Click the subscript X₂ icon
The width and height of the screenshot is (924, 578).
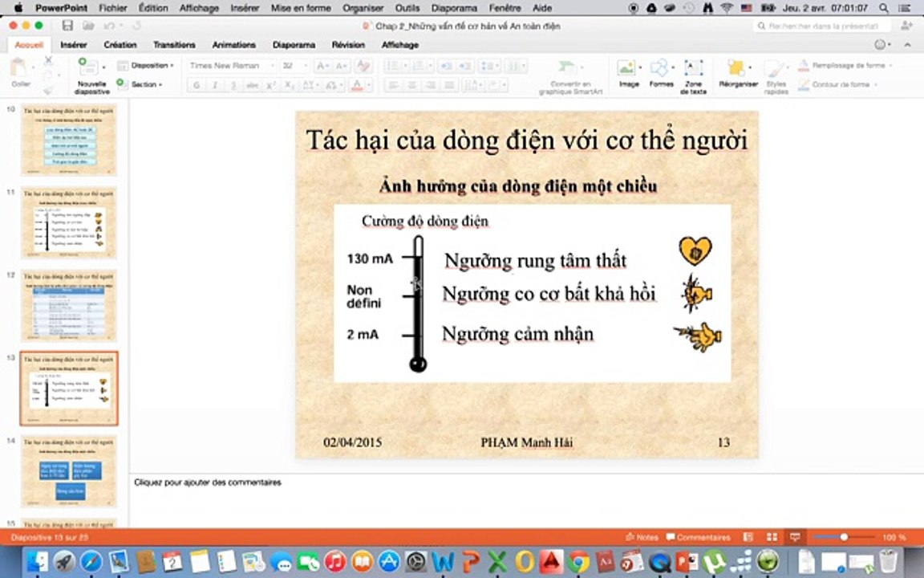click(x=289, y=86)
